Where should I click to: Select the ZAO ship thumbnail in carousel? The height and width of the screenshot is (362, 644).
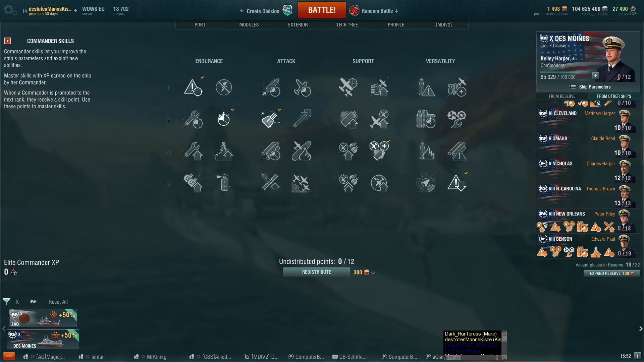point(43,318)
